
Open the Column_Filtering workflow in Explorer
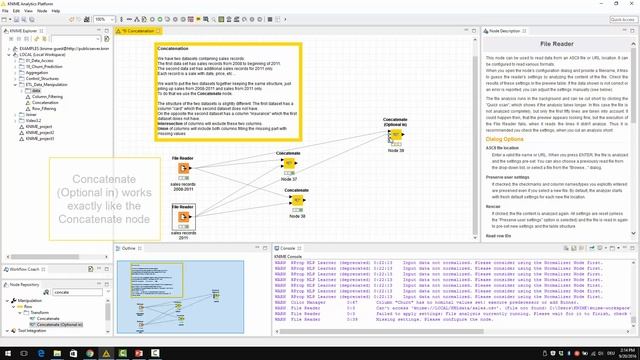click(47, 97)
